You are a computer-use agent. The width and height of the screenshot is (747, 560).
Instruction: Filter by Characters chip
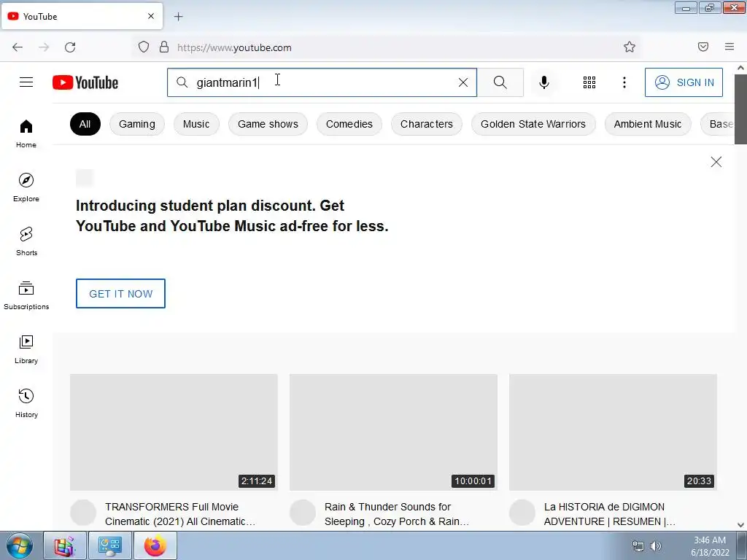click(426, 124)
